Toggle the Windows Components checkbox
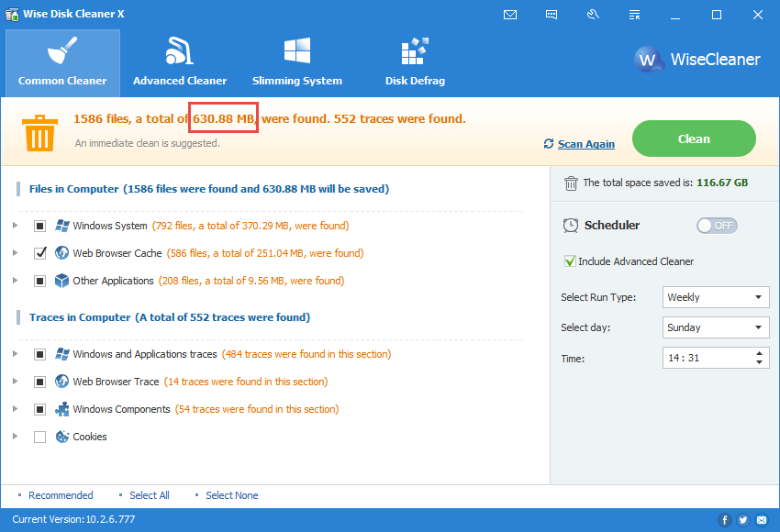This screenshot has height=532, width=780. [x=39, y=410]
